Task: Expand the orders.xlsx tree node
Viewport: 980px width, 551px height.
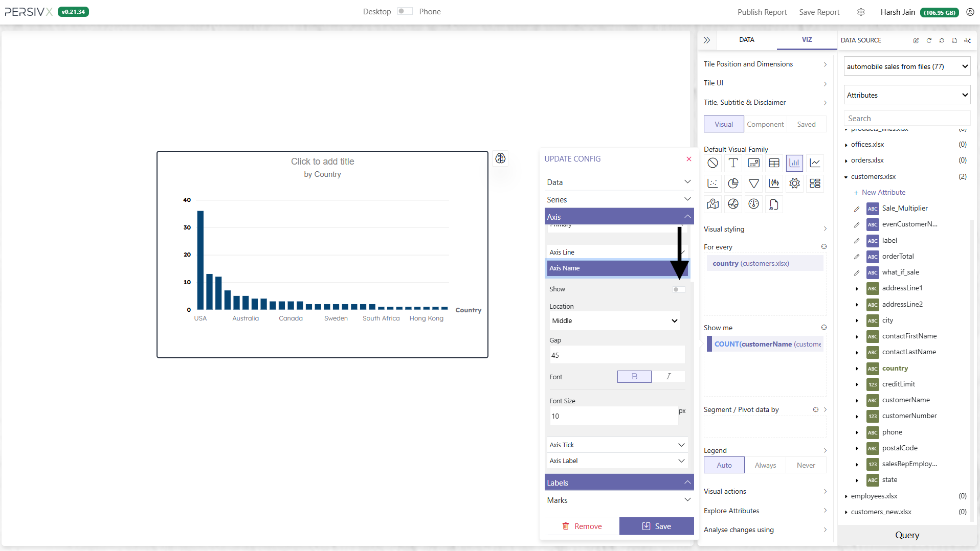Action: (x=846, y=161)
